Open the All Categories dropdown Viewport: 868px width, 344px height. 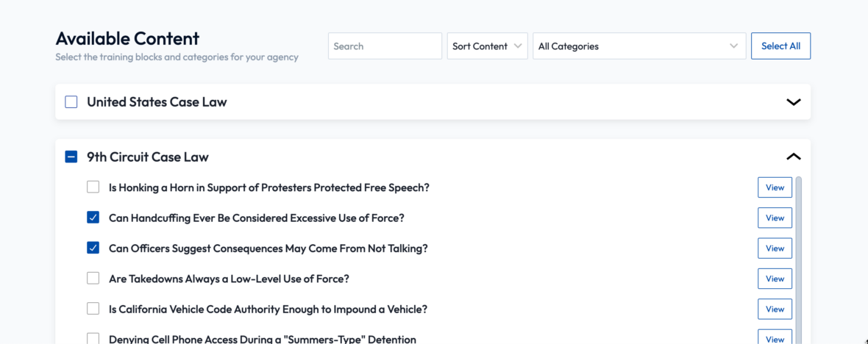(638, 46)
